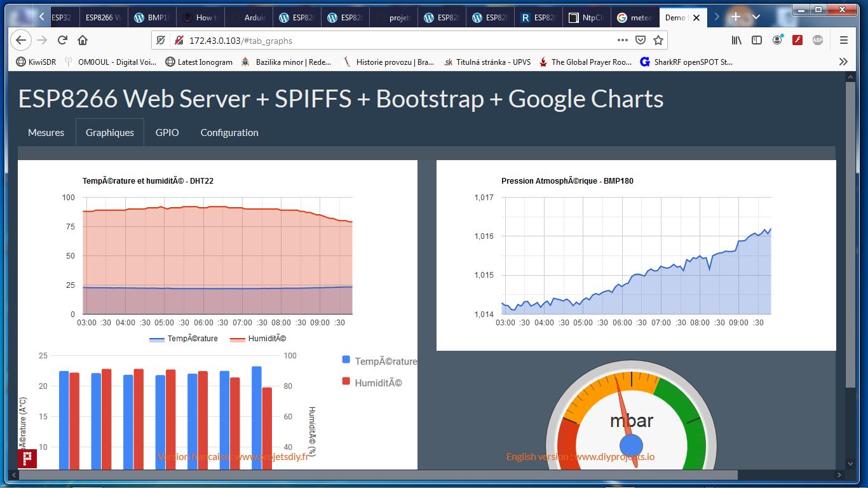Viewport: 868px width, 488px height.
Task: Click the Firefox account avatar icon
Action: tap(777, 40)
